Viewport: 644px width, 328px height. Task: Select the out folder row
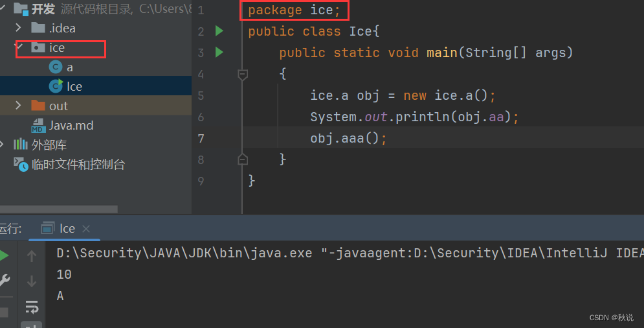click(x=96, y=106)
